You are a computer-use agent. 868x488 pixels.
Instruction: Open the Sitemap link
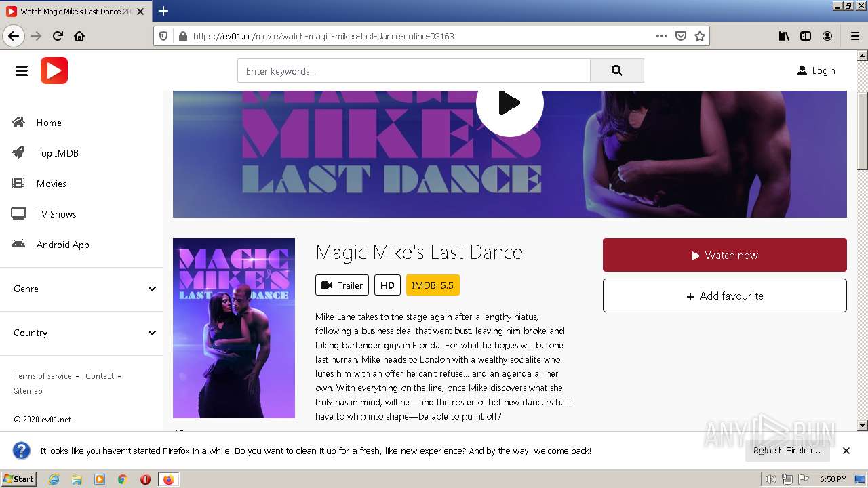(x=28, y=391)
